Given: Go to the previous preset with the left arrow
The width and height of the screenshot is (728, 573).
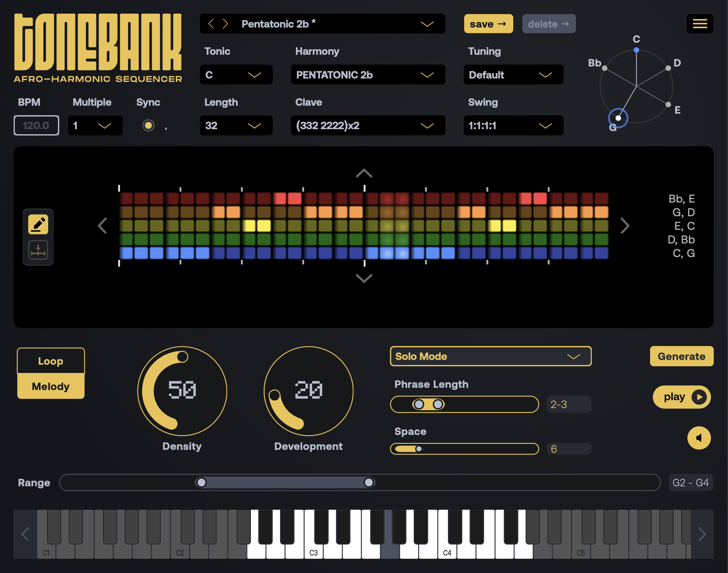Looking at the screenshot, I should tap(211, 23).
